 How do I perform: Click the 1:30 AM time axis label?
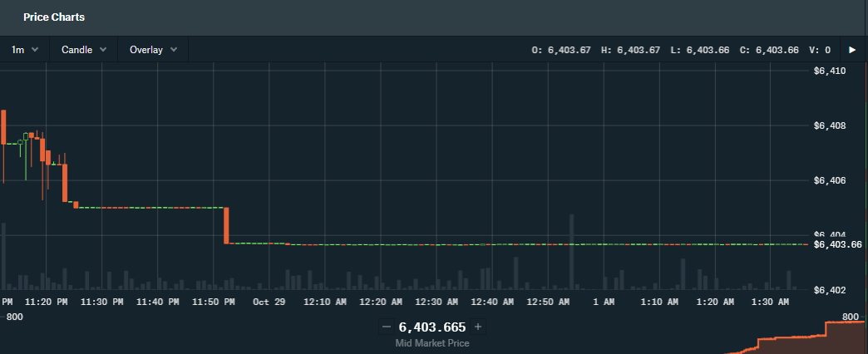click(x=771, y=302)
